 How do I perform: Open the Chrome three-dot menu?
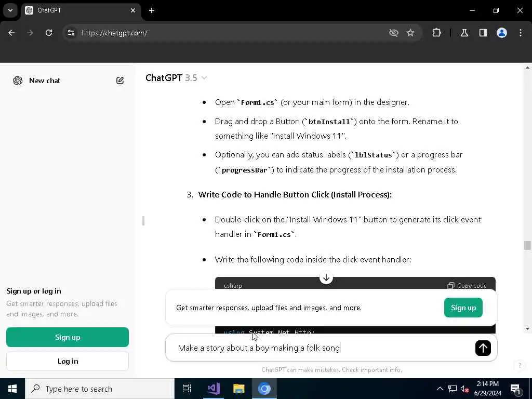521,33
